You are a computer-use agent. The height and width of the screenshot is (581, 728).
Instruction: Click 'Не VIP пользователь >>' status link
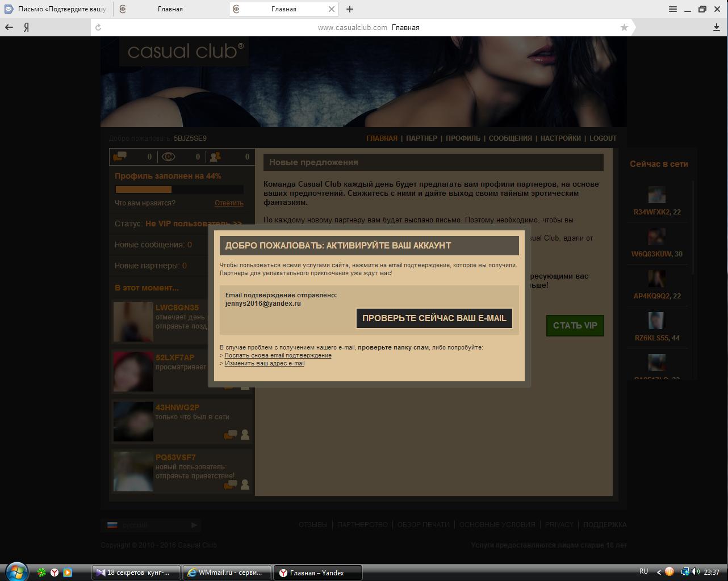click(194, 224)
